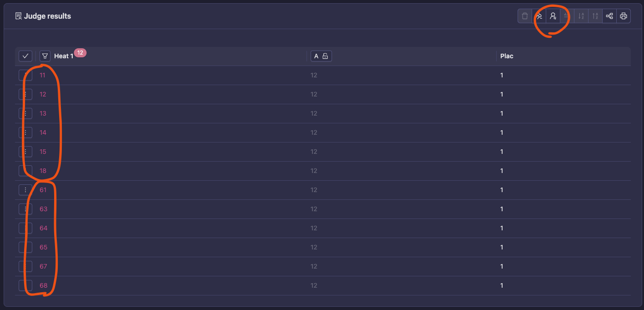
Task: Open the three-dot menu for competitor 14
Action: point(25,132)
